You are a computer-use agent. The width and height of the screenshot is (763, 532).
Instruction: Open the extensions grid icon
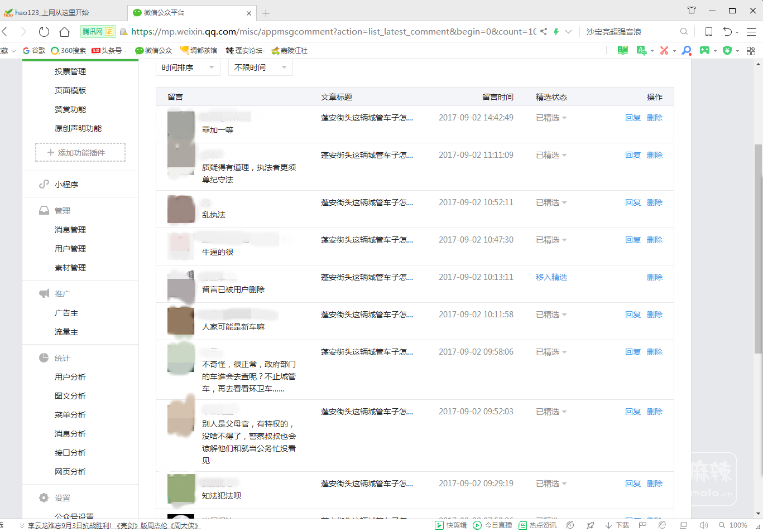[x=751, y=50]
